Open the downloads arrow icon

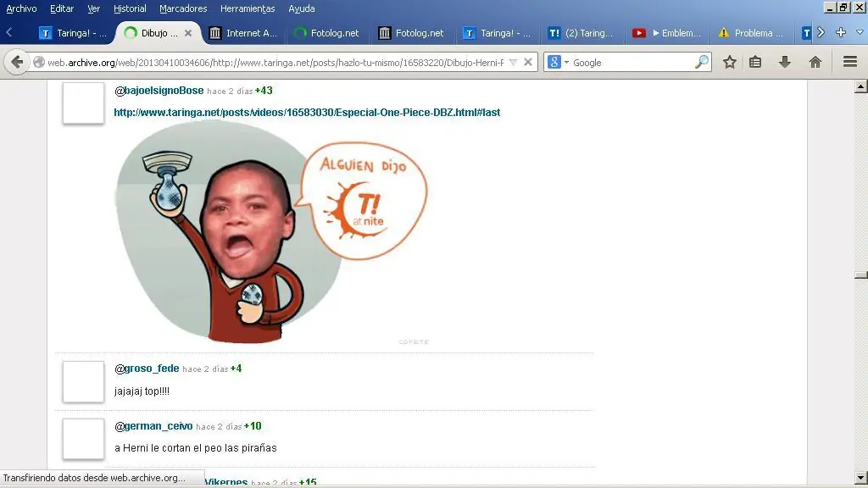pyautogui.click(x=784, y=62)
